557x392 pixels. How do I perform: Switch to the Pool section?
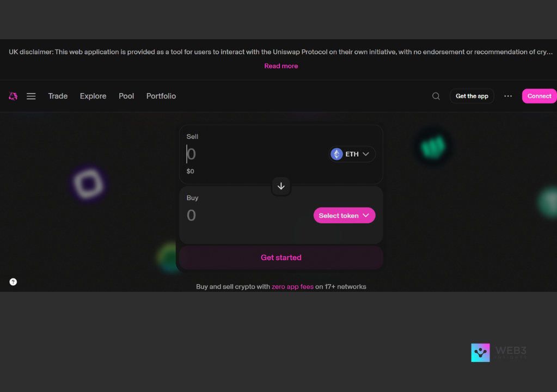pyautogui.click(x=126, y=96)
